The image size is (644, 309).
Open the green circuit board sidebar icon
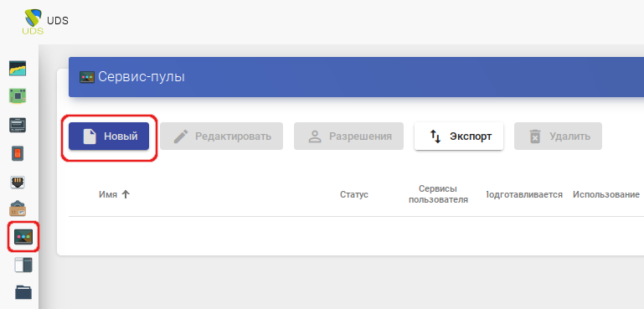(x=18, y=96)
